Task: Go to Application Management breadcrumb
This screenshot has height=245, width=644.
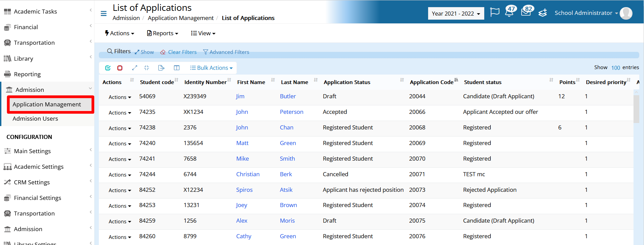Action: coord(181,18)
